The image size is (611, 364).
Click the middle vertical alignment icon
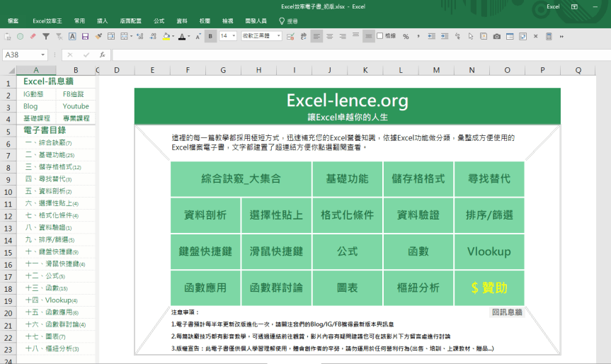(x=368, y=36)
